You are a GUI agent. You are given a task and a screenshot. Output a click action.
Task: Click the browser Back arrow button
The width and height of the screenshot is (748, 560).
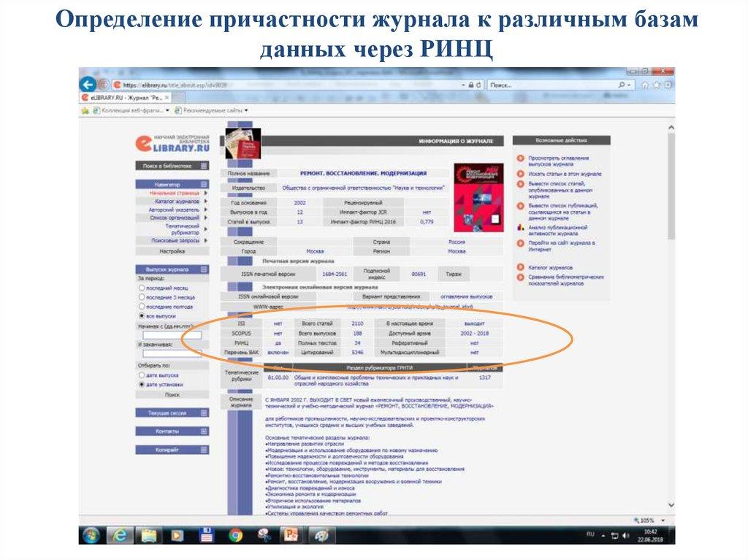pos(88,84)
